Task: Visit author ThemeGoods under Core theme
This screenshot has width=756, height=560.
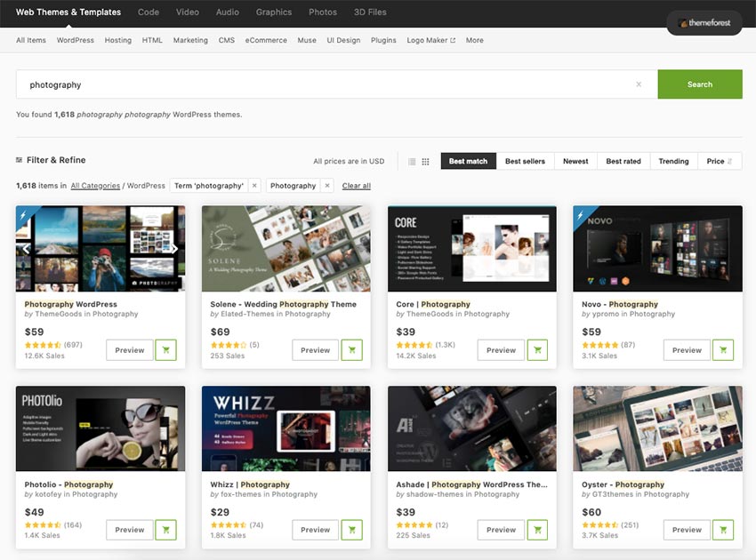Action: (430, 314)
